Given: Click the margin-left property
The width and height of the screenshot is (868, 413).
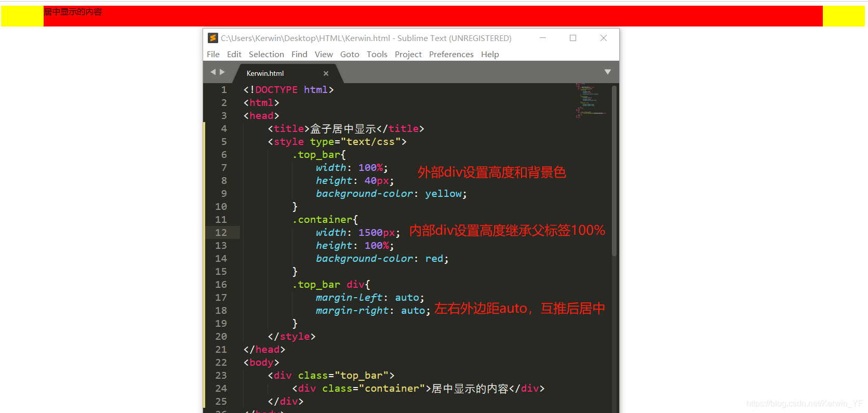Looking at the screenshot, I should pos(349,298).
